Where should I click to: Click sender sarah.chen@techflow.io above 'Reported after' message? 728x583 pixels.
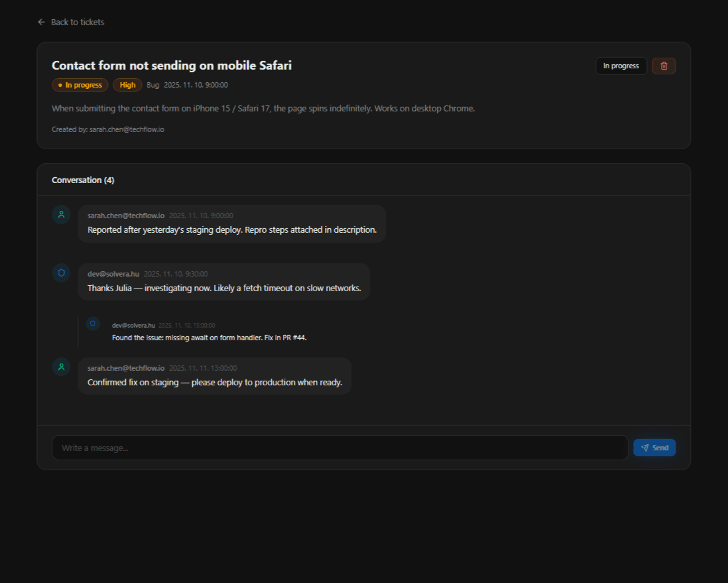[x=126, y=216]
